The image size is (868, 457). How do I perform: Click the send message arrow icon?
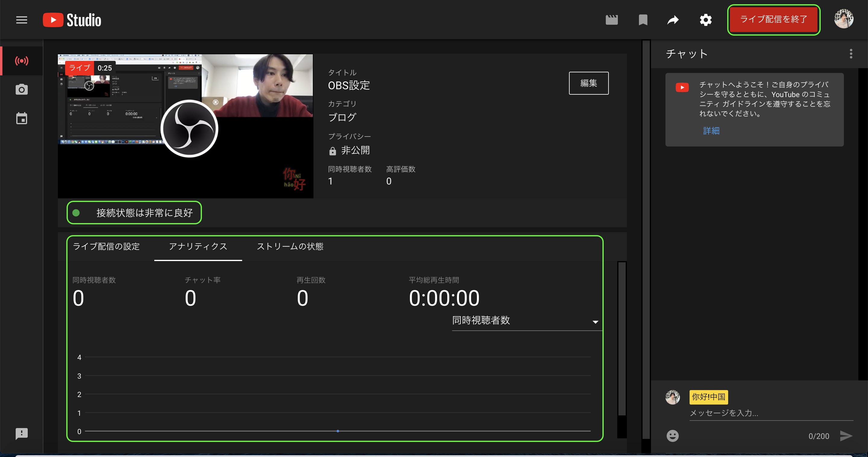pyautogui.click(x=846, y=436)
